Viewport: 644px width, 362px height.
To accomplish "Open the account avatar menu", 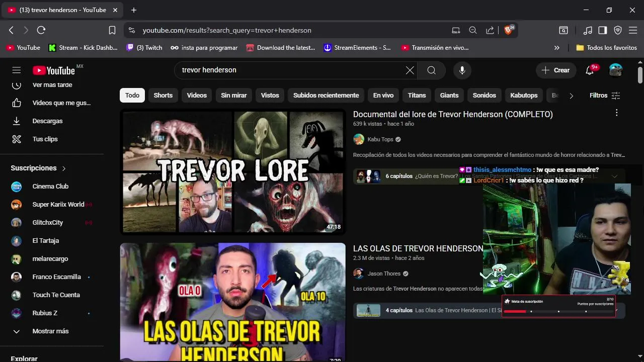I will (616, 70).
